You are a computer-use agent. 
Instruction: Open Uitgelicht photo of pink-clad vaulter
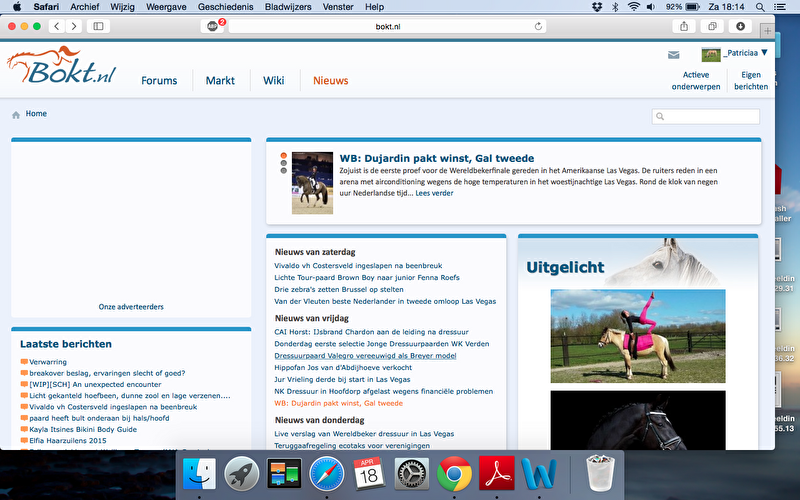[638, 336]
